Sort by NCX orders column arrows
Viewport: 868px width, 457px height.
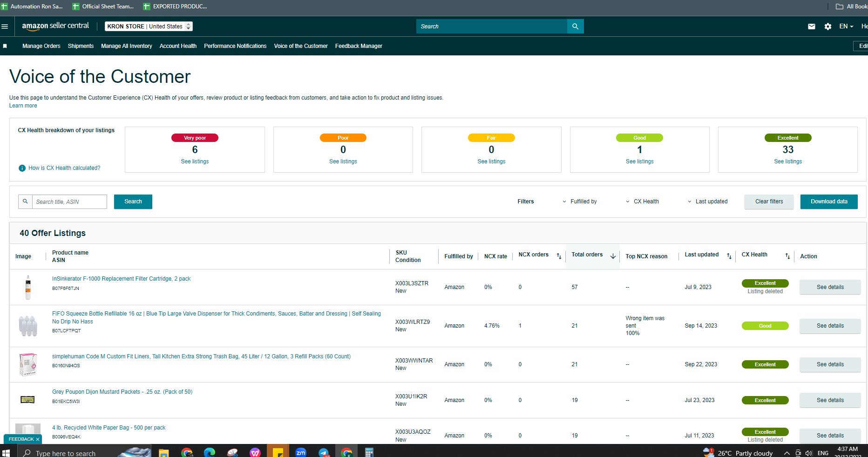pyautogui.click(x=559, y=256)
